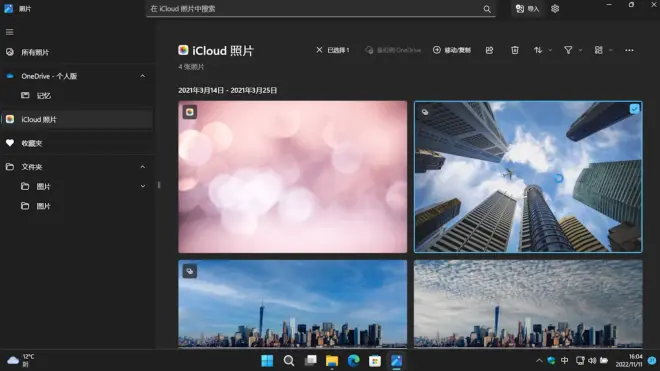Open the 记忆 memories item
Image resolution: width=660 pixels, height=371 pixels.
click(77, 96)
